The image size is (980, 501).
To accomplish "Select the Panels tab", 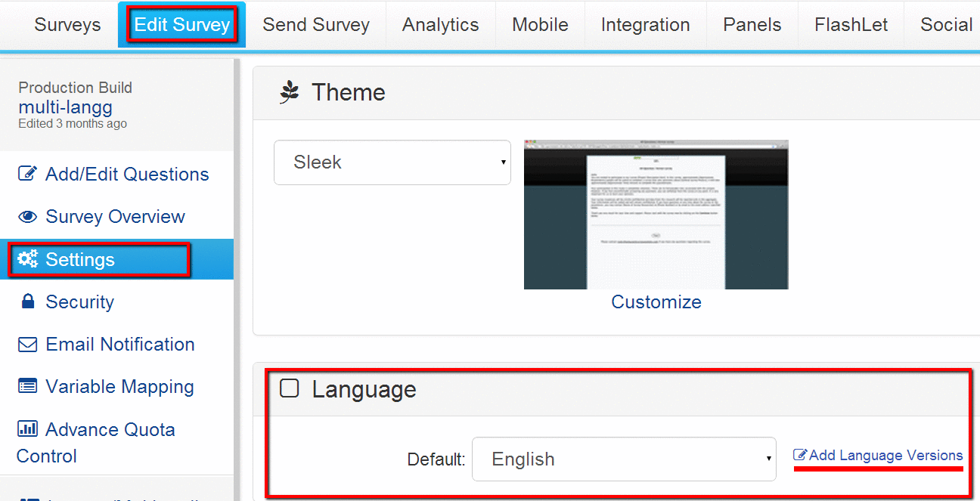I will click(x=752, y=25).
